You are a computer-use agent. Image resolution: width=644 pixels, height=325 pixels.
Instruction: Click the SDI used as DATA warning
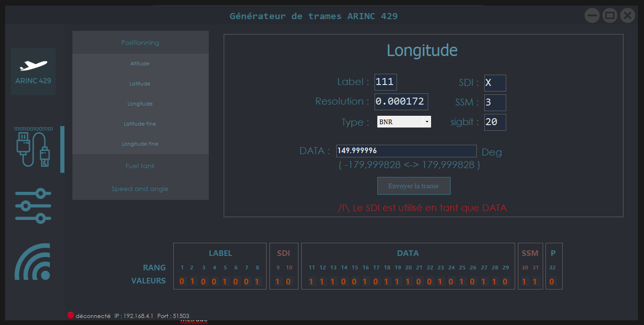(423, 208)
